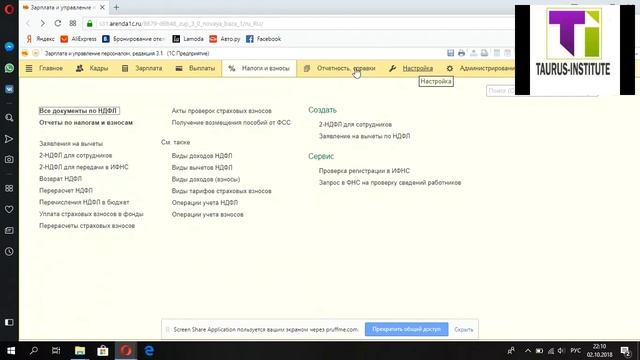Open Виды тарифов страховых взносов
Viewport: 640px width, 360px height.
(x=221, y=191)
